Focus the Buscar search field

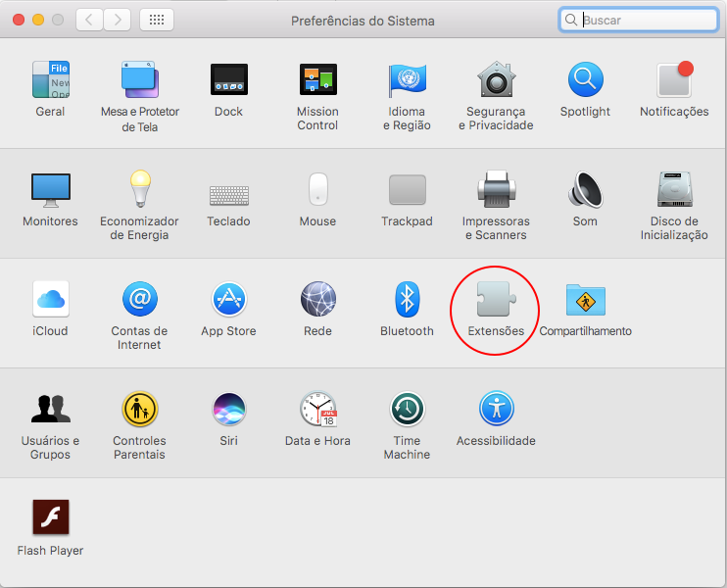639,20
